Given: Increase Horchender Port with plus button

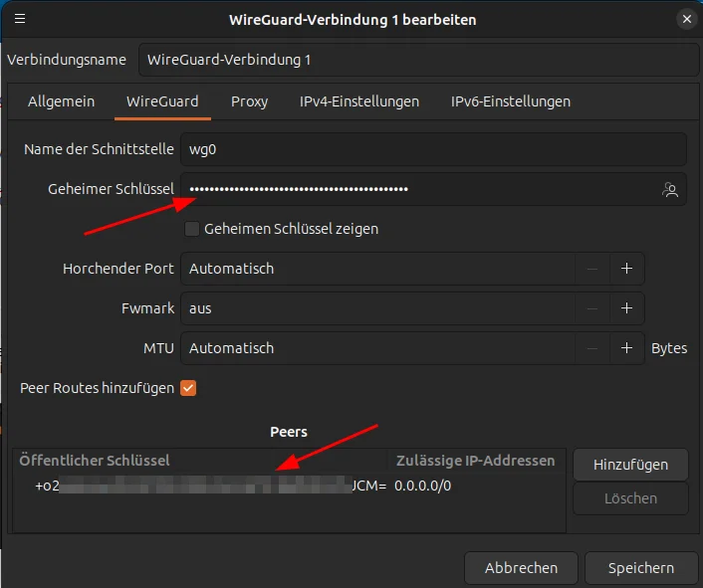Looking at the screenshot, I should pos(626,269).
